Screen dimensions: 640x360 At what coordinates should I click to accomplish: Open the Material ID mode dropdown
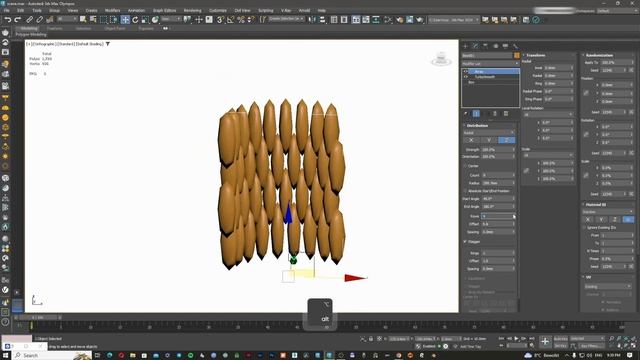[x=607, y=212]
